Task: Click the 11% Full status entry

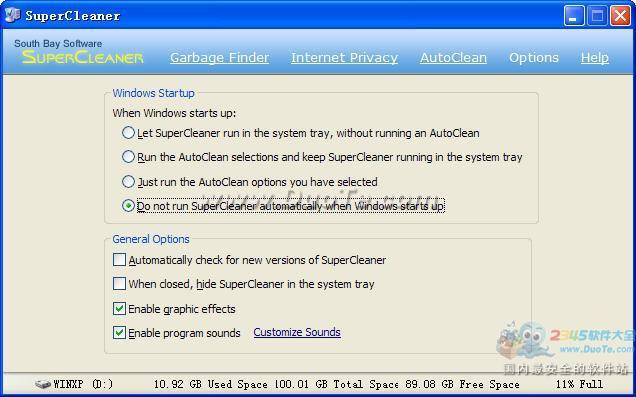Action: [x=579, y=384]
